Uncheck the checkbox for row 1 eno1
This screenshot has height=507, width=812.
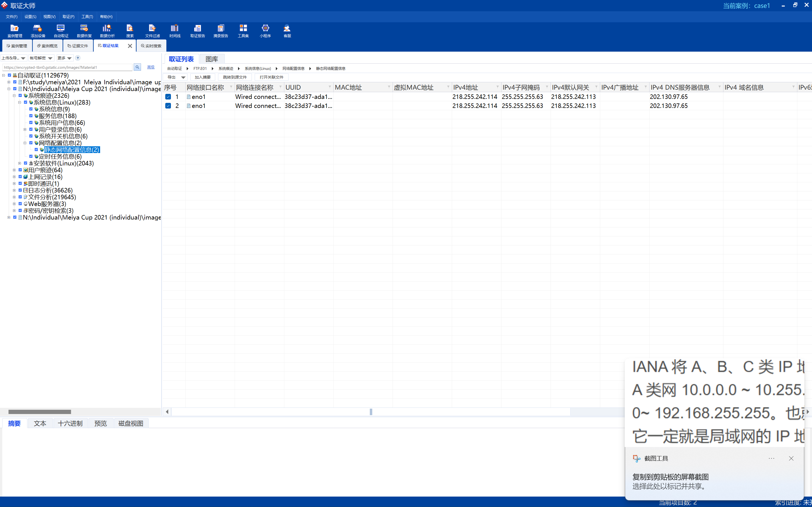(168, 97)
